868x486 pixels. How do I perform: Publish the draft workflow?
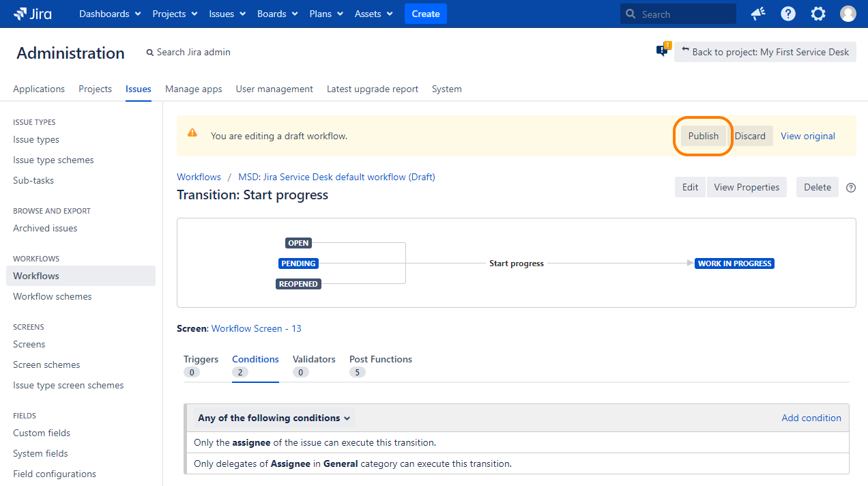click(x=703, y=136)
